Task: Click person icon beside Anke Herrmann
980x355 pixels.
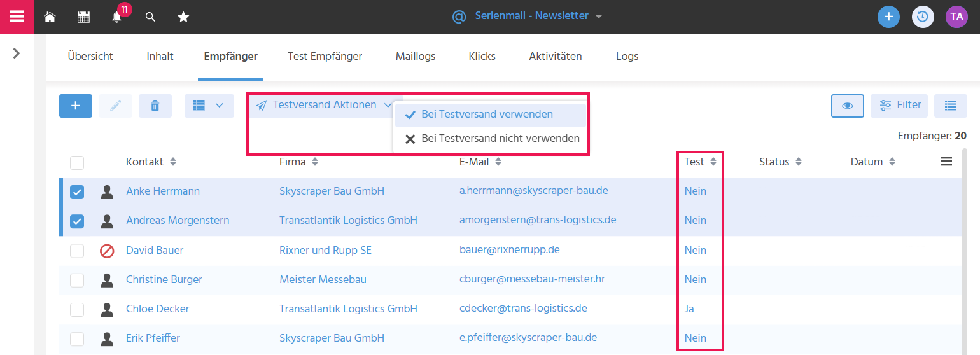Action: coord(107,191)
